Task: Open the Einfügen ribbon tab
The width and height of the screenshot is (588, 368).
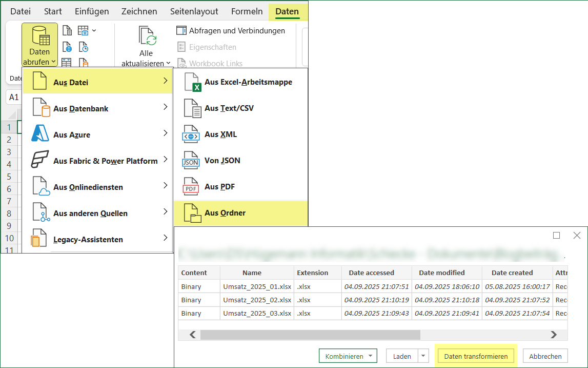Action: pos(92,11)
